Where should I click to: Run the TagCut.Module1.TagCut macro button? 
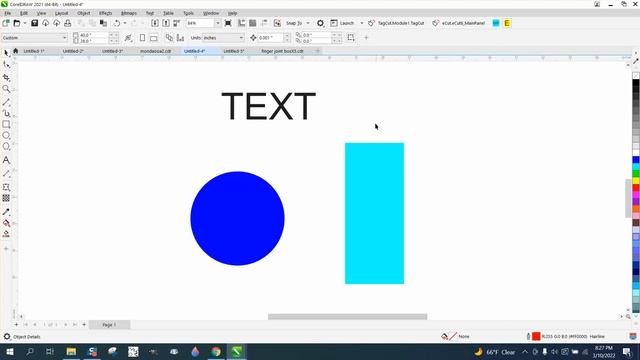tap(396, 23)
